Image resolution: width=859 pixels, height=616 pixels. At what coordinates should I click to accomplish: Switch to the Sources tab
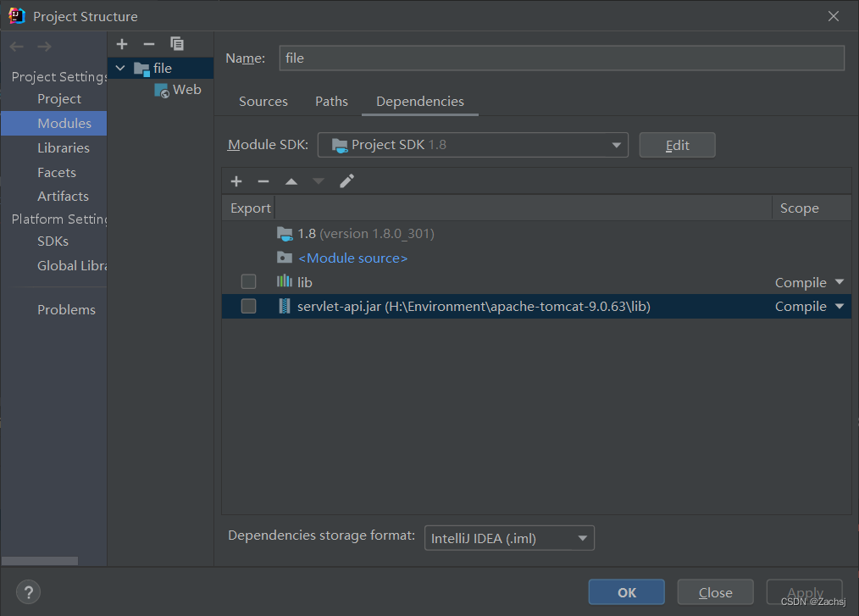[x=263, y=102]
